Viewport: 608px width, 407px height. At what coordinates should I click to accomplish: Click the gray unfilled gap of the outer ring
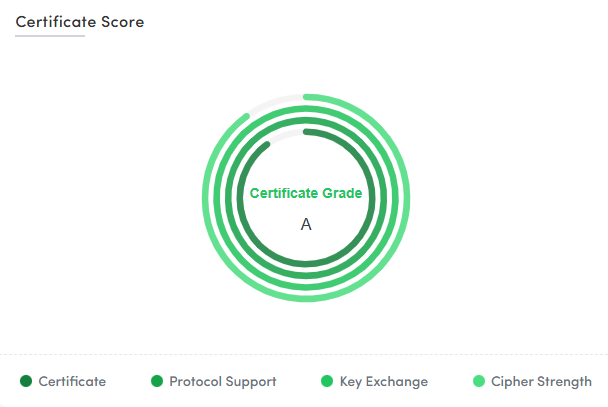pos(274,102)
